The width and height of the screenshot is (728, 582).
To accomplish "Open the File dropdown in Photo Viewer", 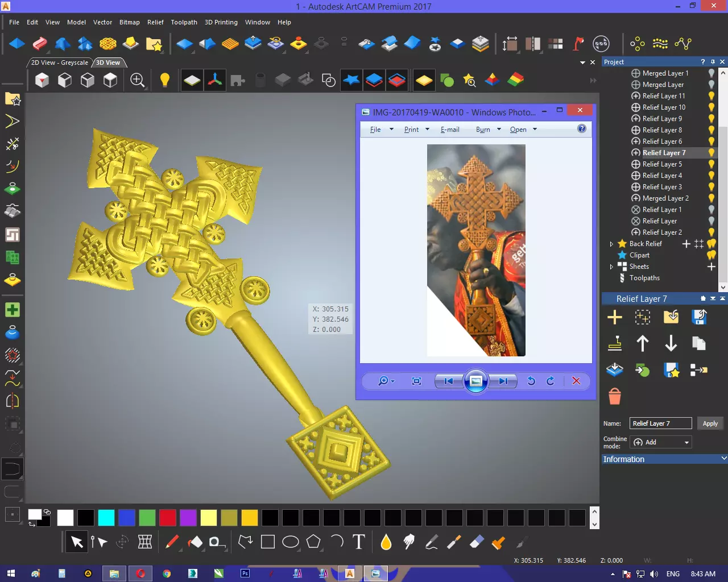I will point(382,130).
